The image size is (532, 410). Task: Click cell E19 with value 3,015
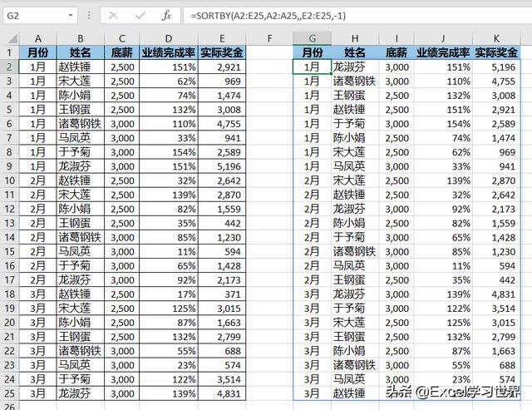pyautogui.click(x=222, y=309)
